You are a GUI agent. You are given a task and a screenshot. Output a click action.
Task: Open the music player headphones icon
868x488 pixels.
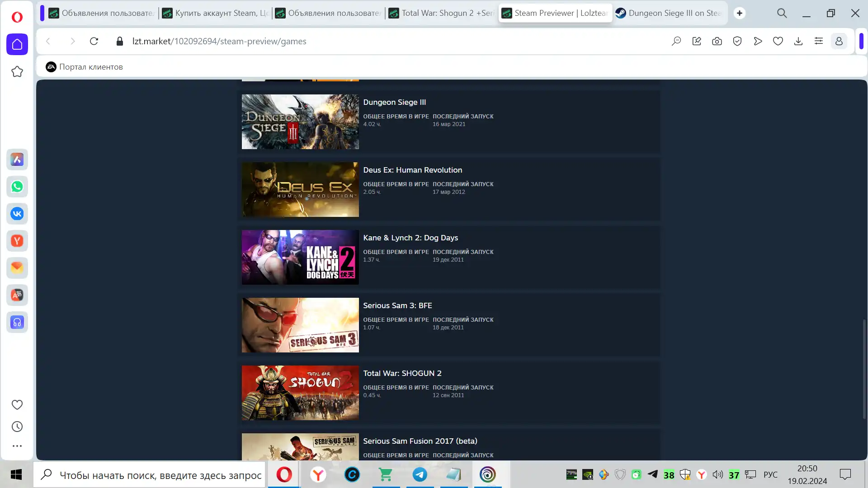coord(17,322)
